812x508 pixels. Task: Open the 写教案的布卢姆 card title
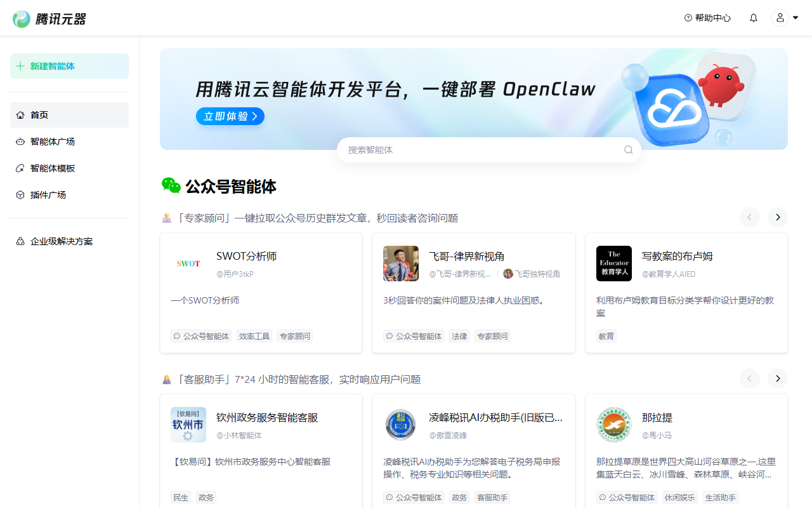coord(678,257)
